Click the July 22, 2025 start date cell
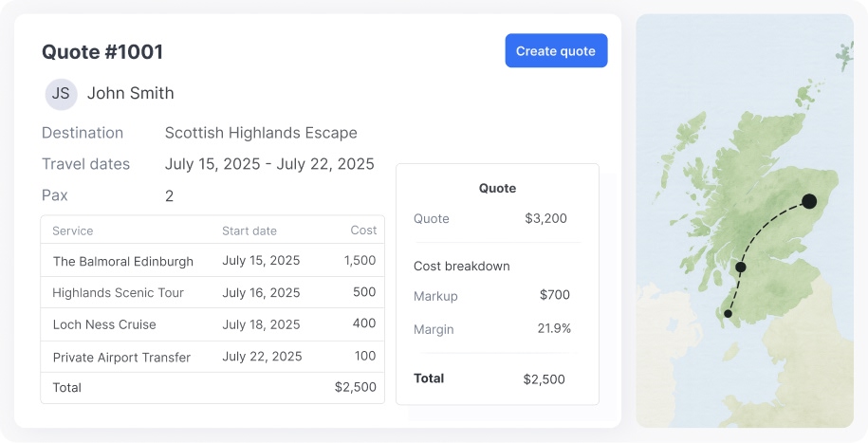Image resolution: width=868 pixels, height=443 pixels. [262, 356]
